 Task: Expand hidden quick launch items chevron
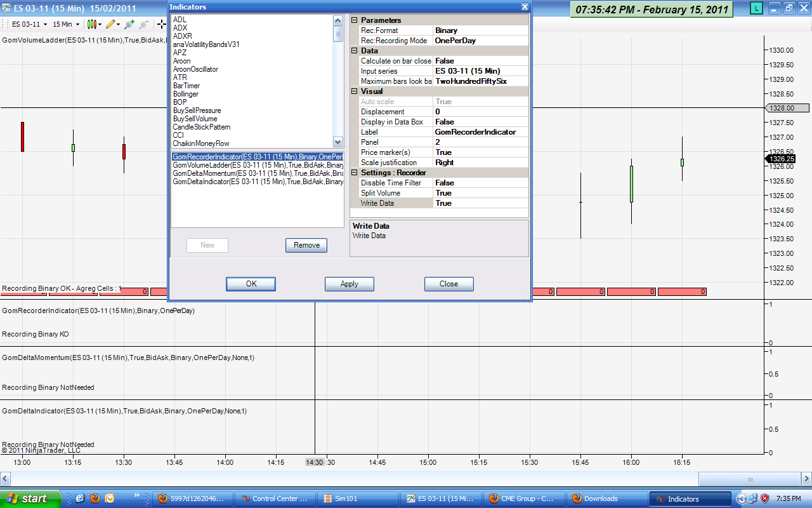tap(136, 495)
